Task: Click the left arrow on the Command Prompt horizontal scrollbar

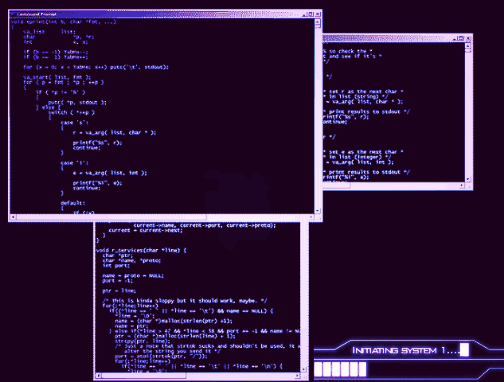Action: click(13, 217)
